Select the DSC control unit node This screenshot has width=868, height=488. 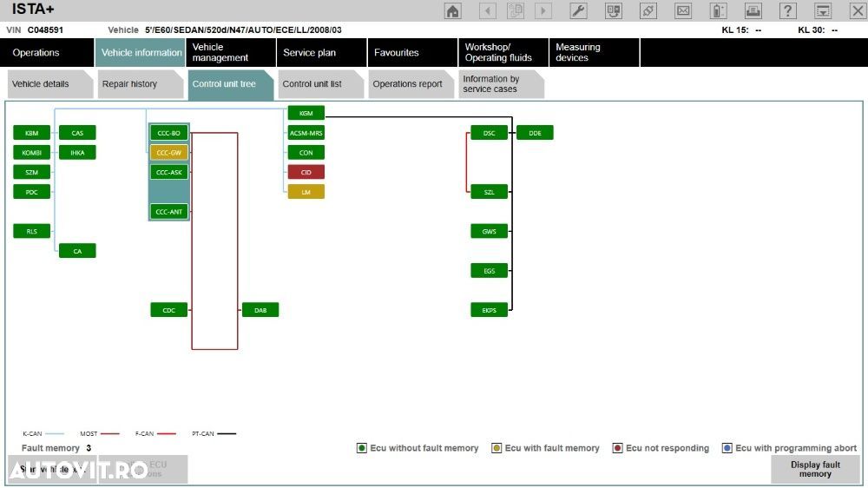[490, 133]
